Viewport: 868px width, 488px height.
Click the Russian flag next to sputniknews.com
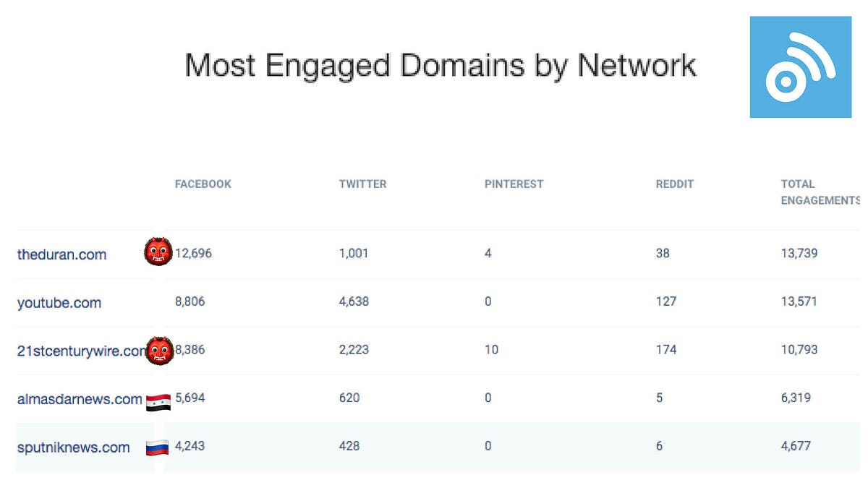coord(157,448)
